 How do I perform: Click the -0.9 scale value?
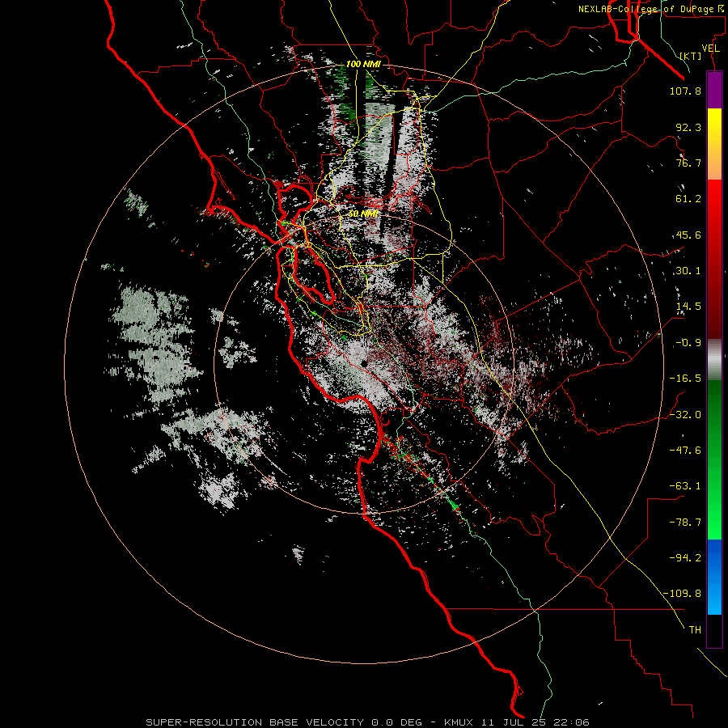(688, 343)
